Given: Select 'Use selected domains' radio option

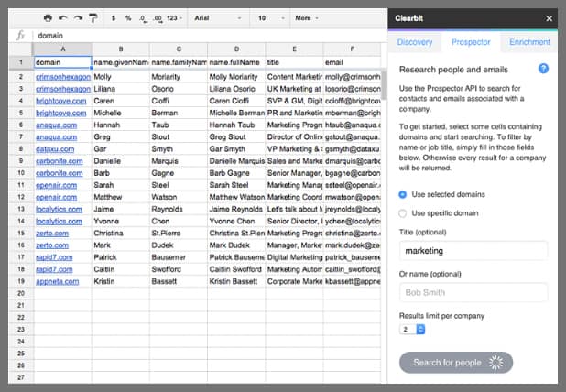Looking at the screenshot, I should click(403, 194).
